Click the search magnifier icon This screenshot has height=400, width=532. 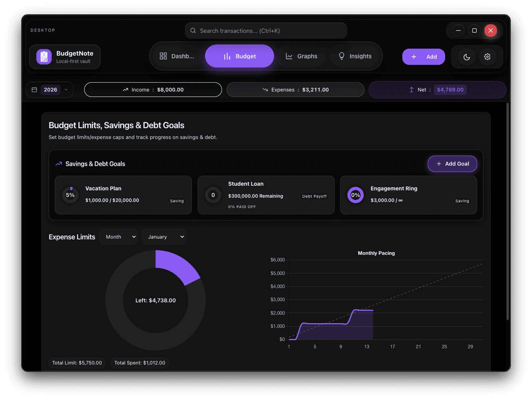click(193, 31)
